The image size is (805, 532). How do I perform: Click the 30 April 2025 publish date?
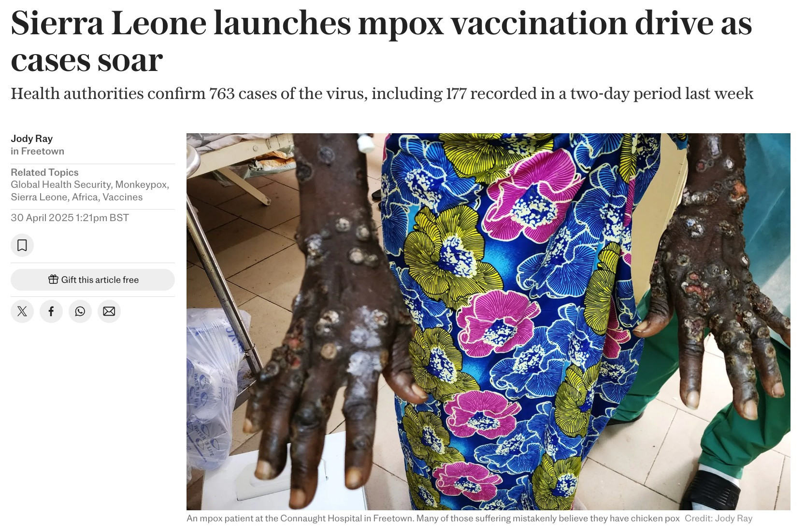pos(70,218)
